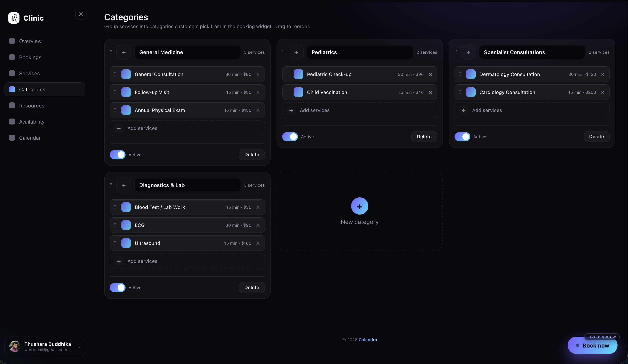Image resolution: width=628 pixels, height=364 pixels.
Task: Open the Calendar page
Action: (x=45, y=138)
